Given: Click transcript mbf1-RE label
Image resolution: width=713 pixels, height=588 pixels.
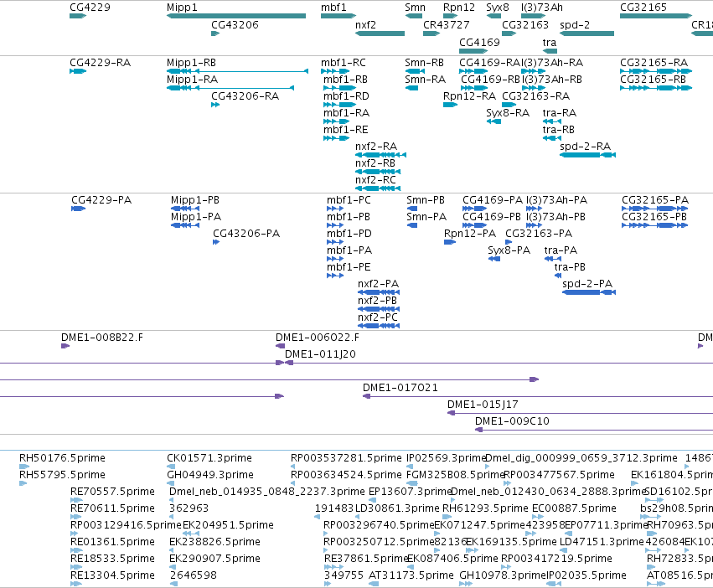Looking at the screenshot, I should [345, 130].
